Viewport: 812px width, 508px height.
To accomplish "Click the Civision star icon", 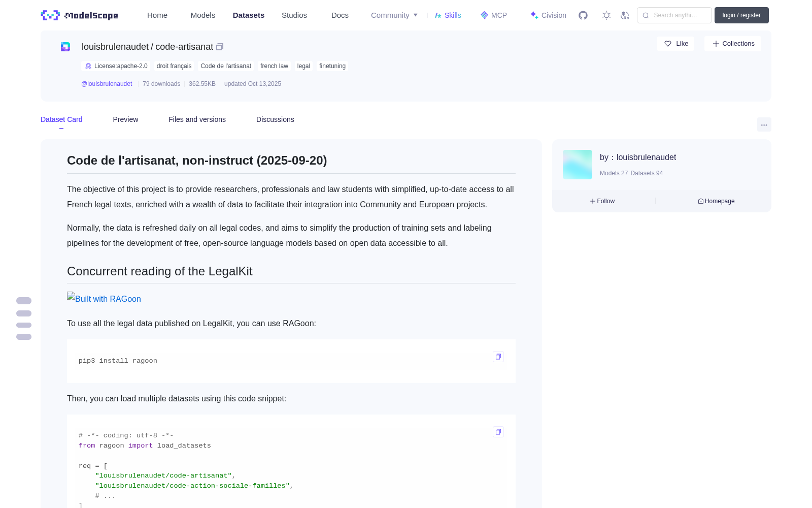I will (x=534, y=15).
